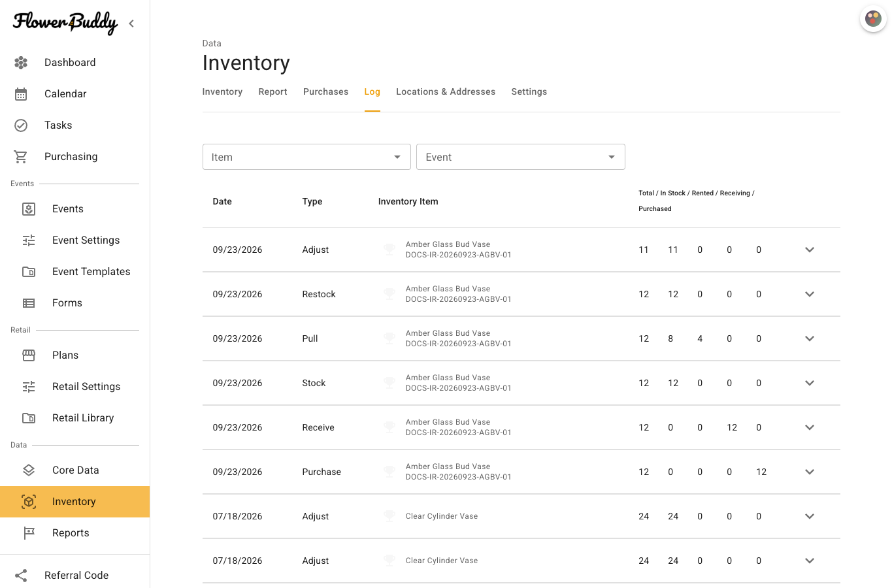This screenshot has height=588, width=892.
Task: Switch to the Purchases tab
Action: (x=325, y=92)
